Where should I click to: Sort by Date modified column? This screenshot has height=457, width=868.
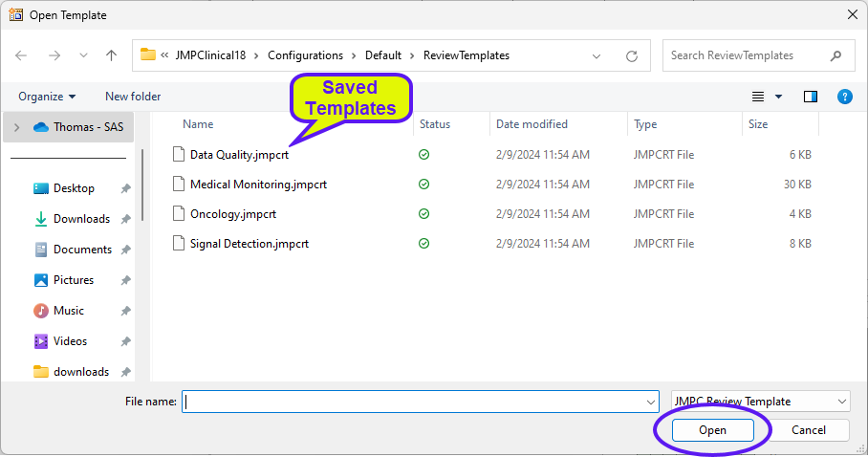[532, 124]
